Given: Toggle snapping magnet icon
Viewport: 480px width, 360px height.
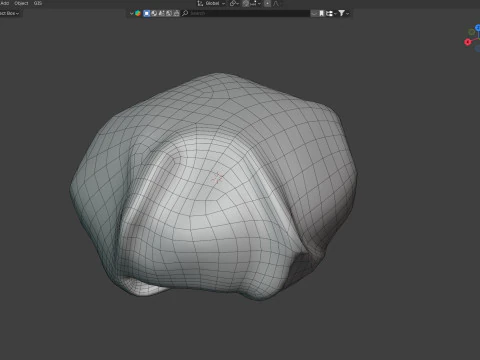Looking at the screenshot, I should [246, 3].
